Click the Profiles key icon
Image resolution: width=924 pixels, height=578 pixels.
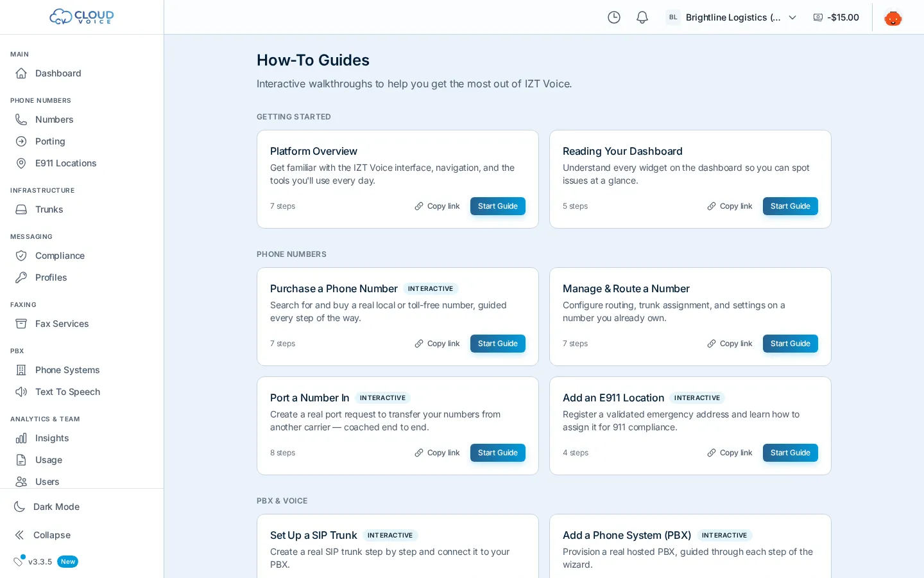pyautogui.click(x=21, y=277)
